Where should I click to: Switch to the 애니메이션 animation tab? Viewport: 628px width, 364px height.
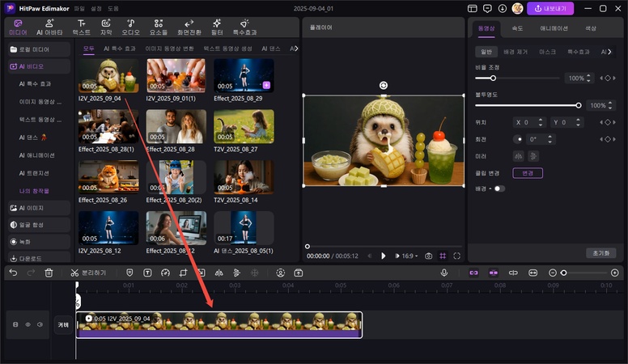click(554, 28)
